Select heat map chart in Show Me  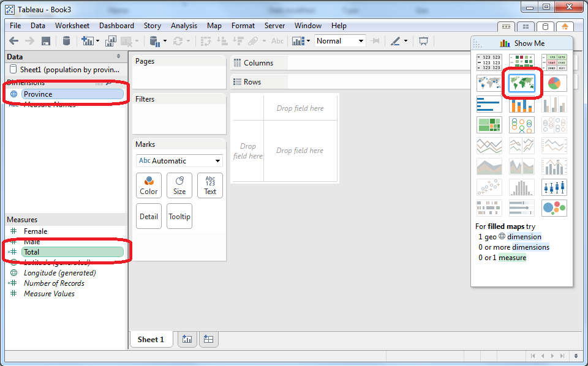coord(522,62)
